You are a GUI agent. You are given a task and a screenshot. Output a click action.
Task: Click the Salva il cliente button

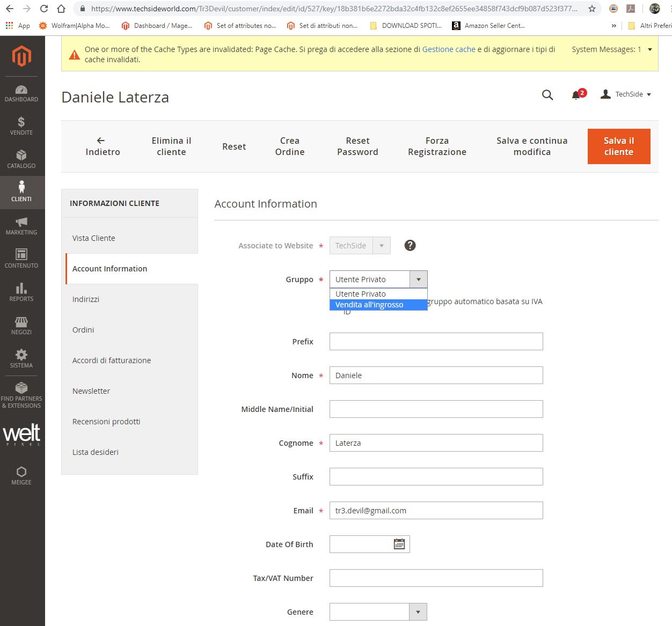pyautogui.click(x=618, y=146)
